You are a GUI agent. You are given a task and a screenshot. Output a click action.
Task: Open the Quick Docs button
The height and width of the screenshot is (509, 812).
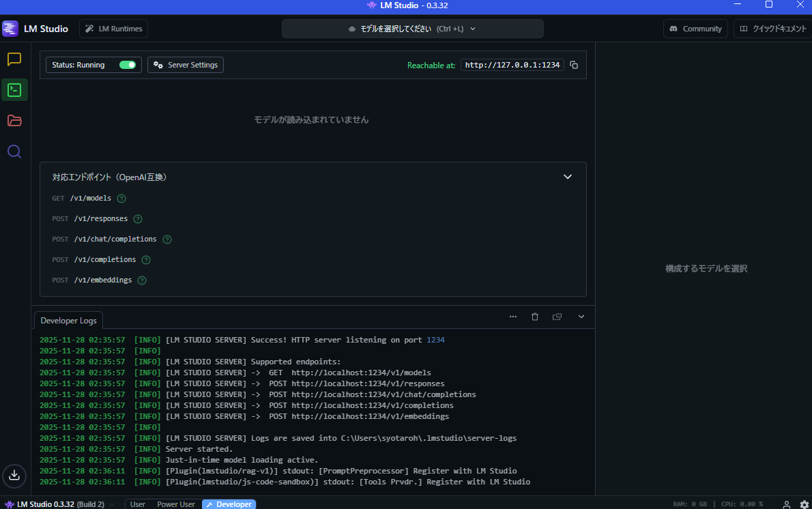coord(772,29)
